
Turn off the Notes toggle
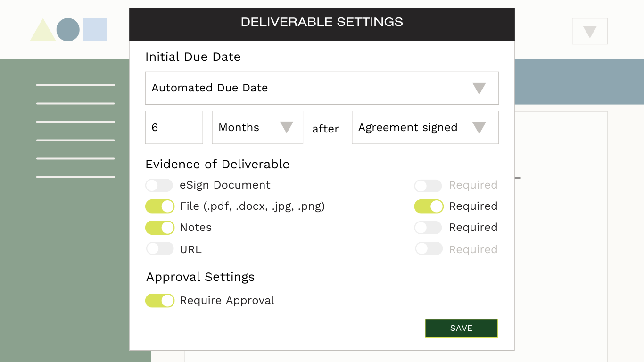(x=159, y=228)
